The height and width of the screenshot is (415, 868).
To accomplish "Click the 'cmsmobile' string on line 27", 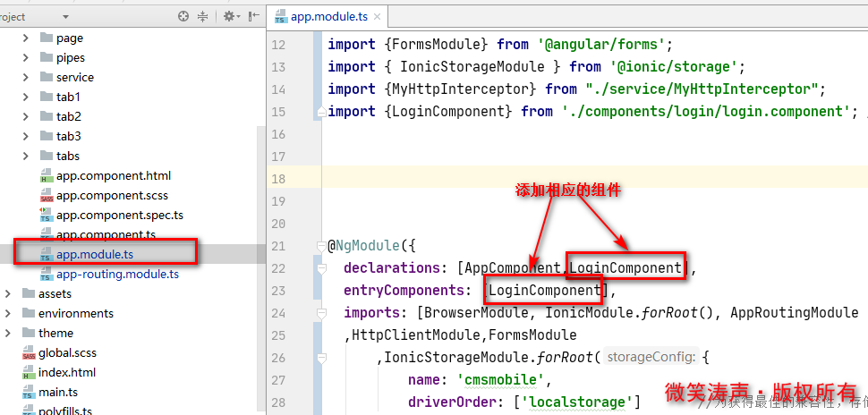I will pyautogui.click(x=501, y=380).
